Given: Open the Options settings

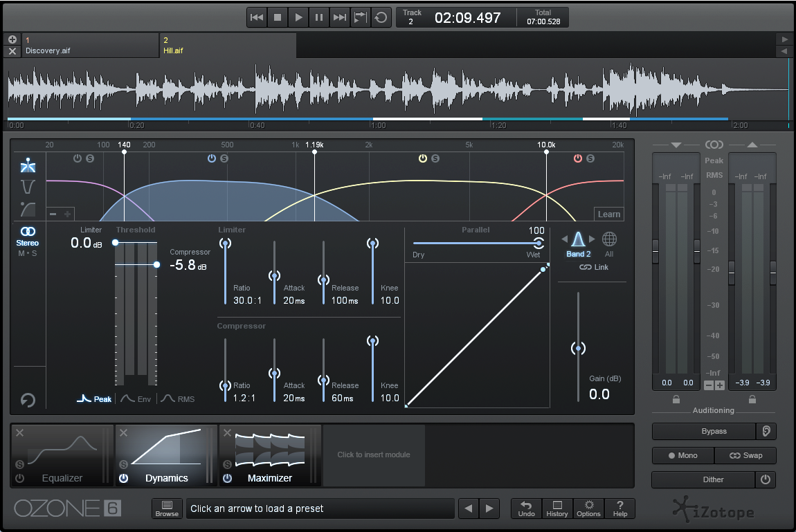Looking at the screenshot, I should [588, 508].
